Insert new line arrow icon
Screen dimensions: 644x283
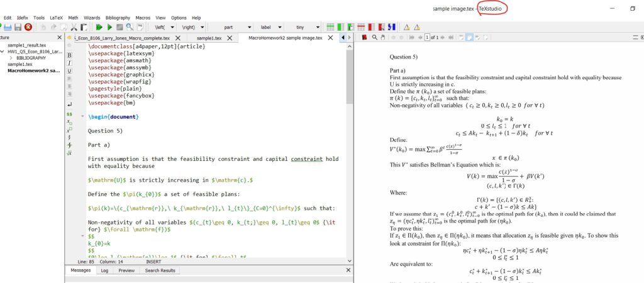69,104
